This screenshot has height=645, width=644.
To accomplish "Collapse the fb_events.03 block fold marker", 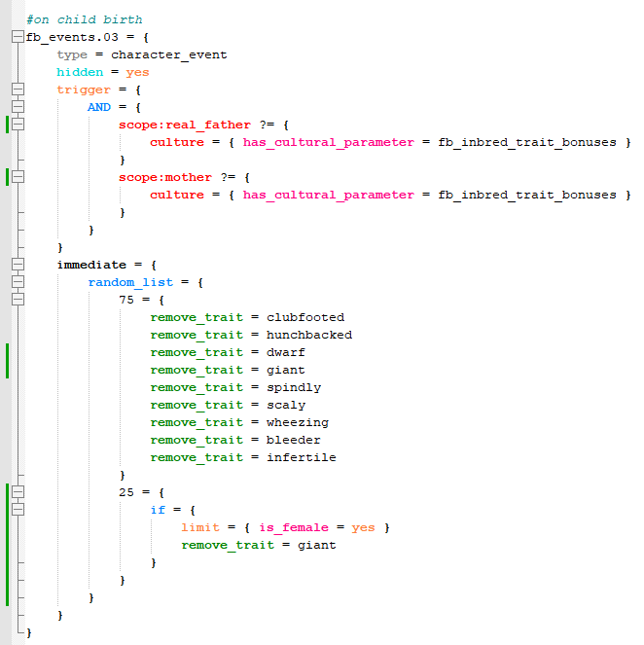I will pyautogui.click(x=18, y=37).
